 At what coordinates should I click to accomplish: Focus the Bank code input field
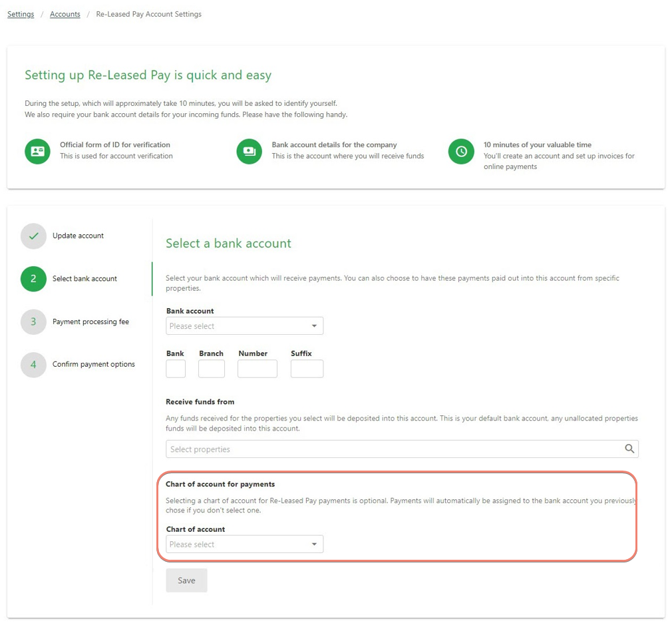click(176, 369)
